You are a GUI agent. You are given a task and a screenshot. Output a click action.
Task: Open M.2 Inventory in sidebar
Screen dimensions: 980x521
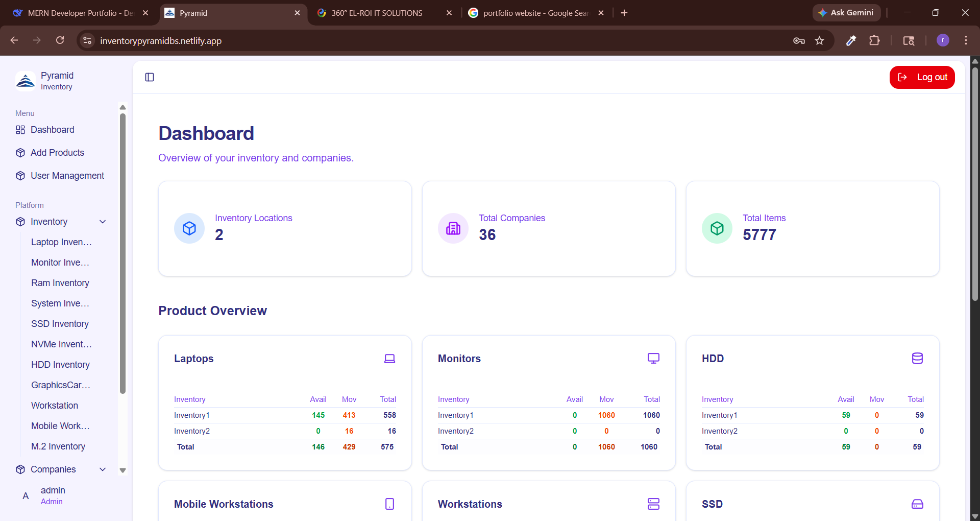pyautogui.click(x=58, y=446)
